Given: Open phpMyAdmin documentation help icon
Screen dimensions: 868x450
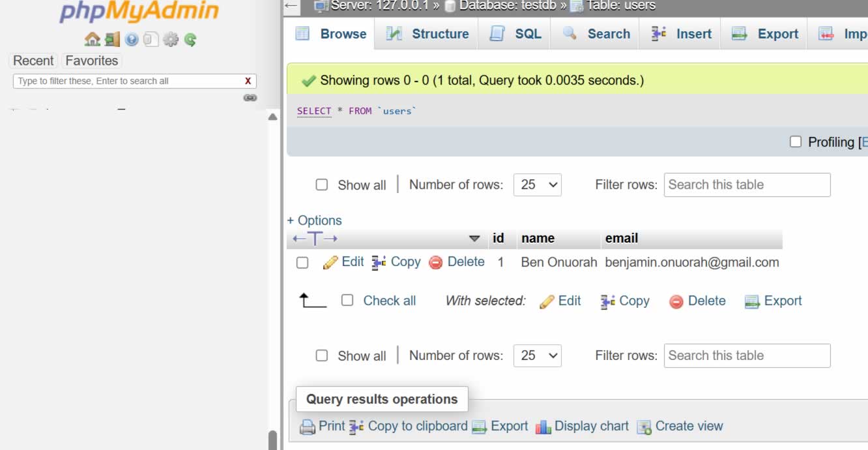Looking at the screenshot, I should [x=132, y=40].
